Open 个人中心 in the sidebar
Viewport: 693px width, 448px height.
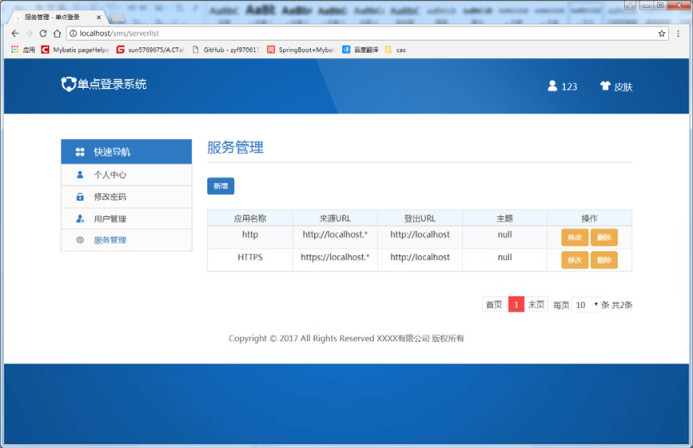coord(110,175)
